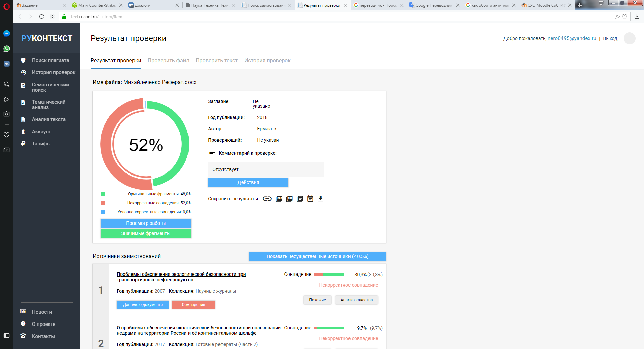
Task: Click the green original fragments legend swatch
Action: pyautogui.click(x=103, y=194)
